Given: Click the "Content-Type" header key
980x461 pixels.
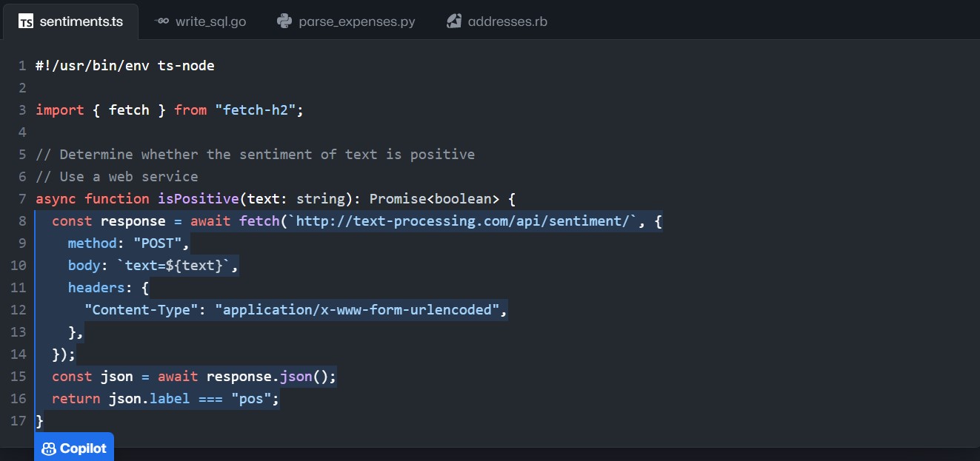Looking at the screenshot, I should 141,310.
